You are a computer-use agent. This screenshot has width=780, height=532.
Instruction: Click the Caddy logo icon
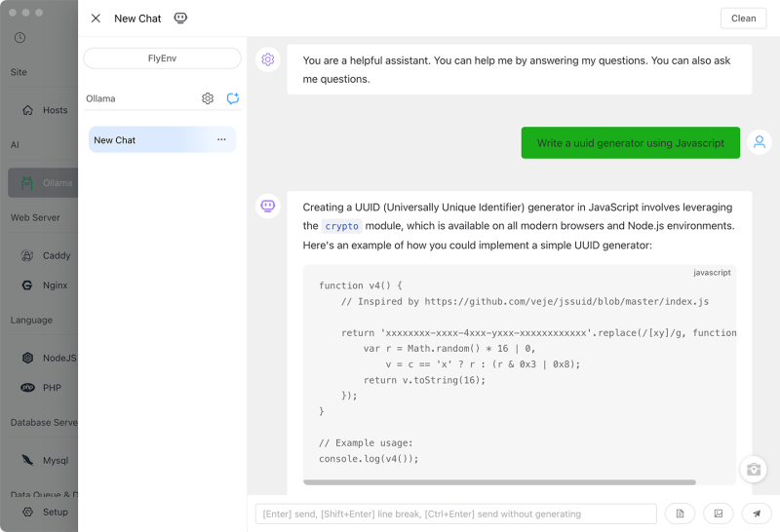(27, 255)
